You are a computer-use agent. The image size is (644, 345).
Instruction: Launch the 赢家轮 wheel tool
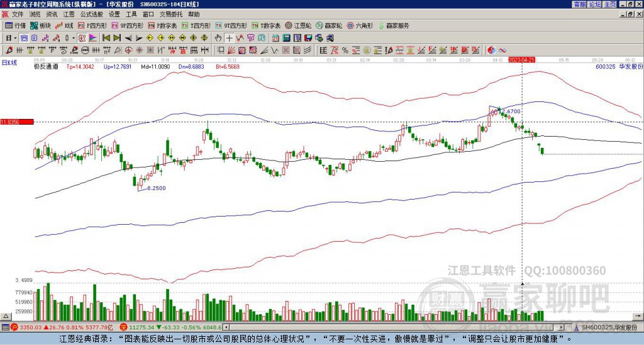(329, 26)
